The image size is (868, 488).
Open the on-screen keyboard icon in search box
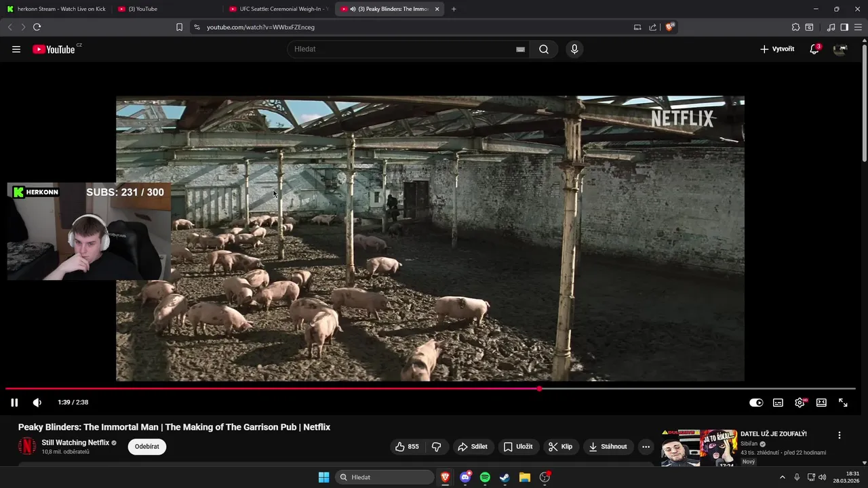[520, 49]
